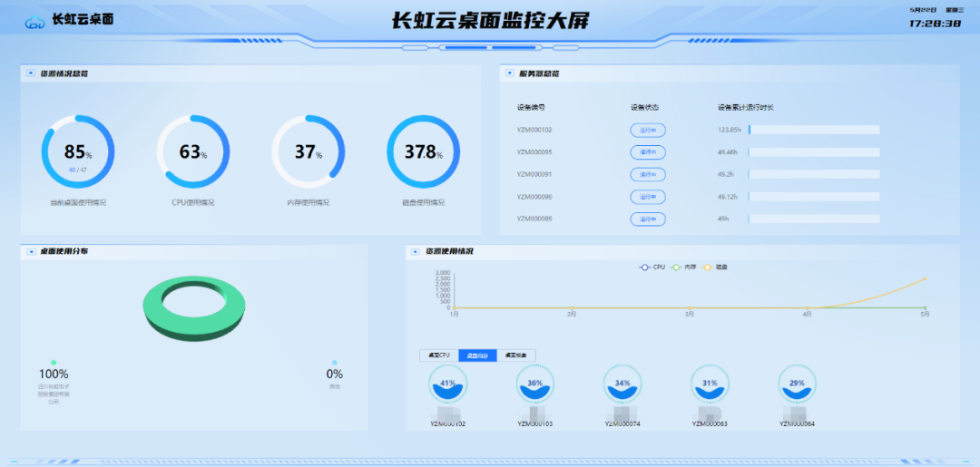Click the runtime progress bar for 49.46h
Viewport: 980px width, 467px height.
pyautogui.click(x=814, y=152)
